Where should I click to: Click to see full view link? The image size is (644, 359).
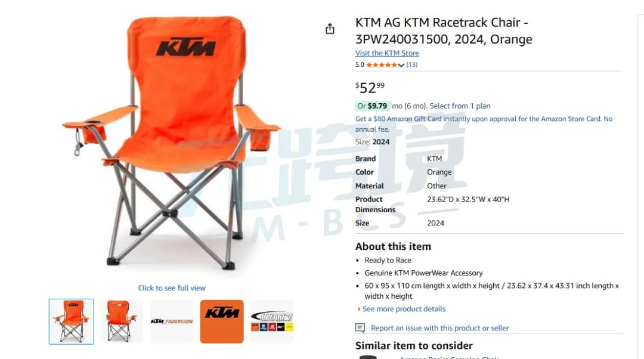tap(172, 288)
